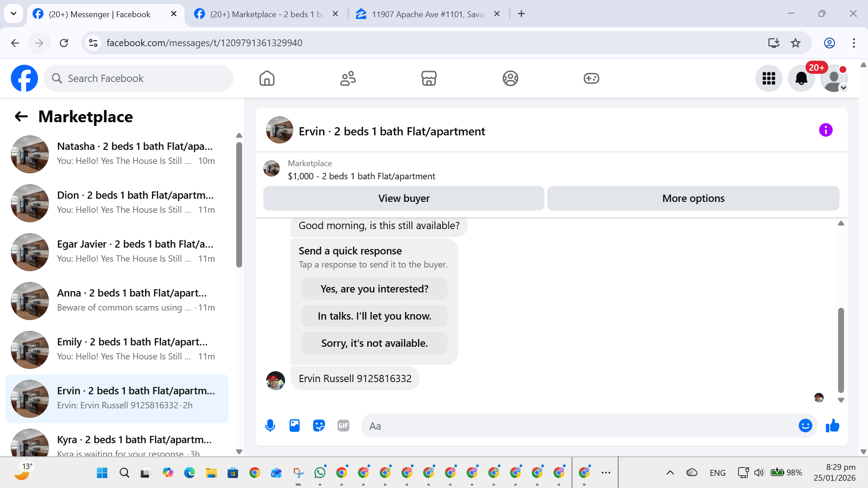Open conversation information icon

click(x=825, y=130)
